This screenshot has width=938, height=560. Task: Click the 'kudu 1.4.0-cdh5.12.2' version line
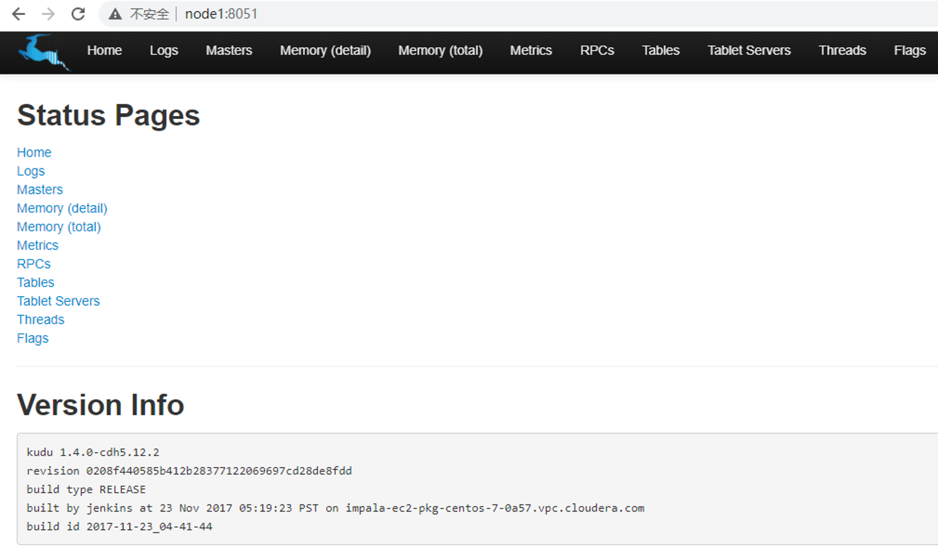pyautogui.click(x=93, y=452)
